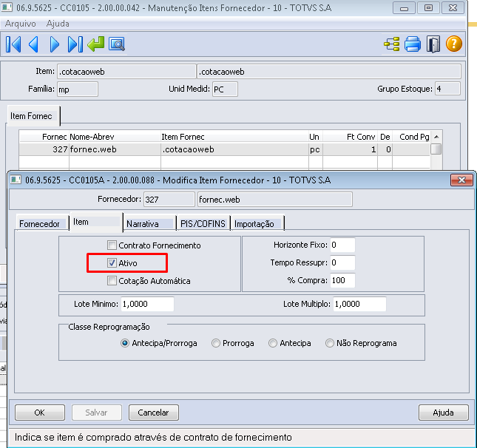Click the Tempo Ressupr input field
The width and height of the screenshot is (477, 448).
click(342, 262)
